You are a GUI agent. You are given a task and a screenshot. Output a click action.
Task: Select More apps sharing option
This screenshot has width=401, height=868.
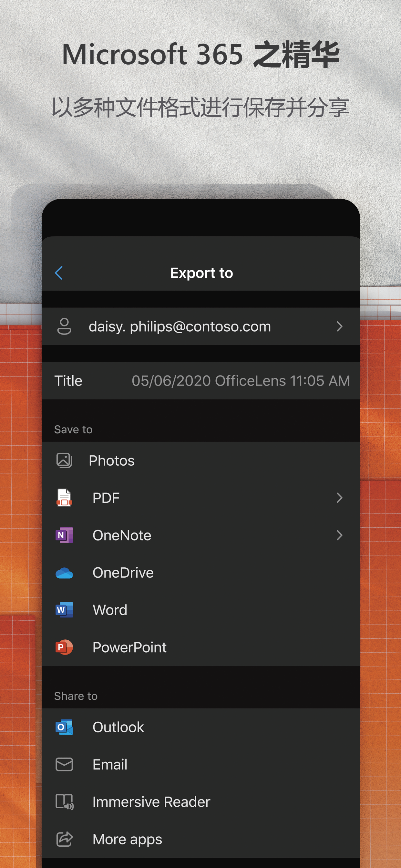click(x=201, y=839)
